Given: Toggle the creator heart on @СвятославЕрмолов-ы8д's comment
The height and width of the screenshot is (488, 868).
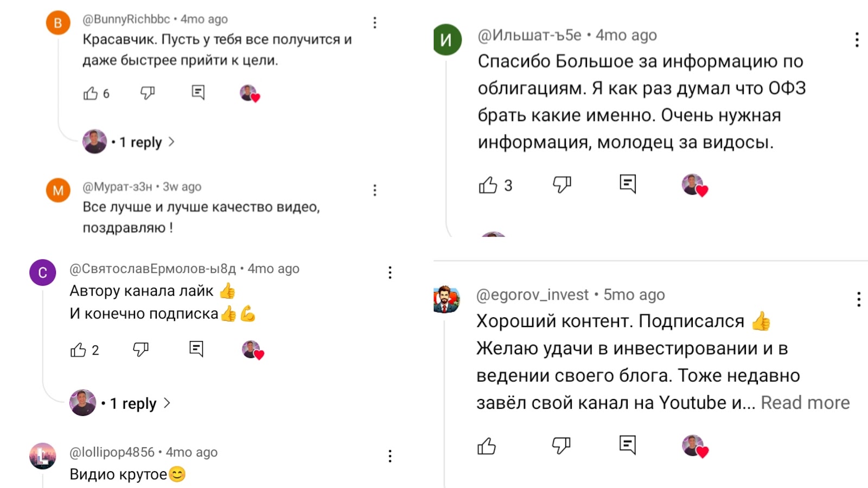Looking at the screenshot, I should click(x=251, y=350).
